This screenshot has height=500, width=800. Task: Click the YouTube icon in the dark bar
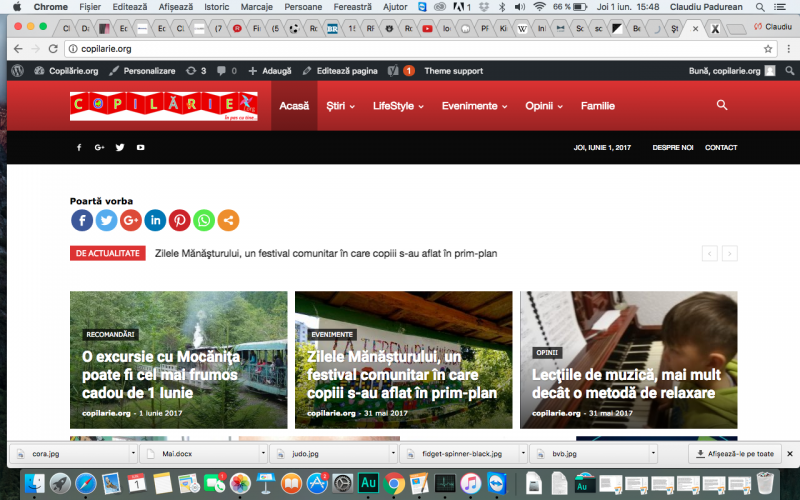click(141, 148)
